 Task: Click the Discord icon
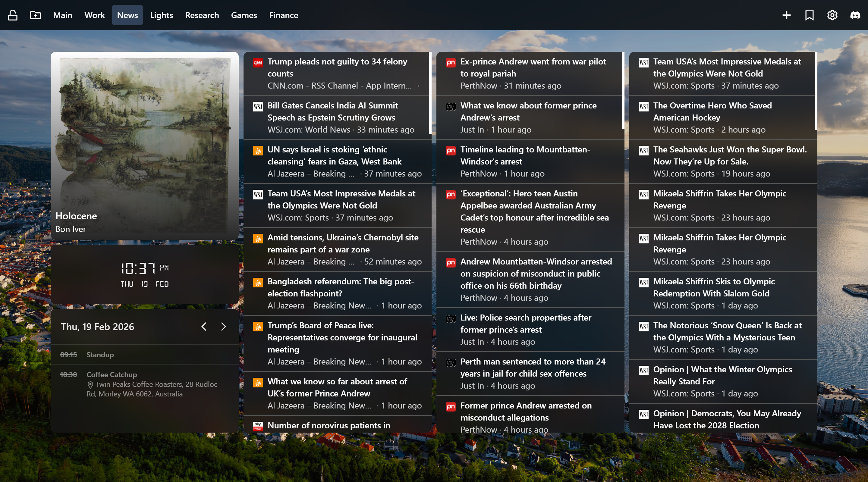[855, 15]
